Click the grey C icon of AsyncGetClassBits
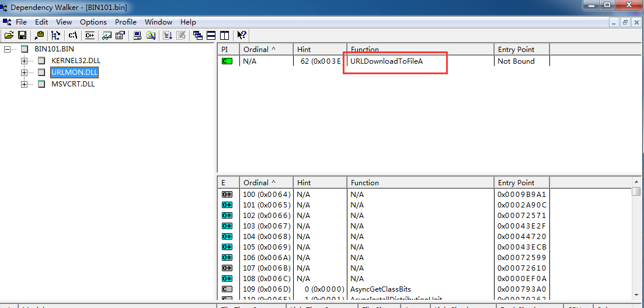 coord(227,289)
